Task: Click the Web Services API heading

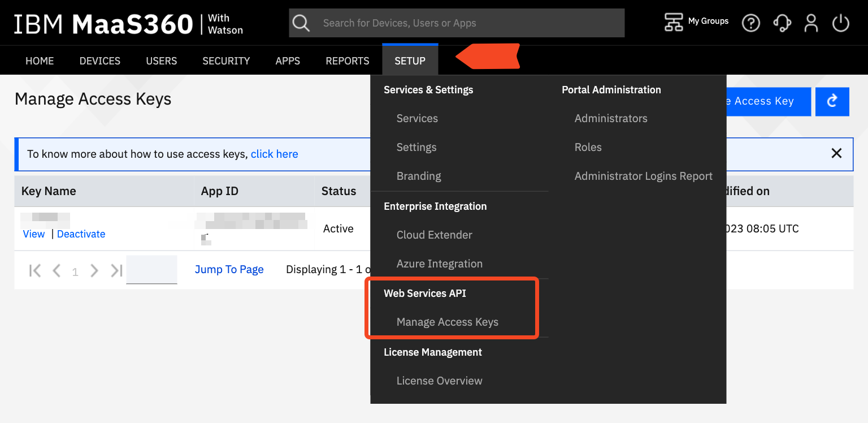Action: tap(425, 293)
